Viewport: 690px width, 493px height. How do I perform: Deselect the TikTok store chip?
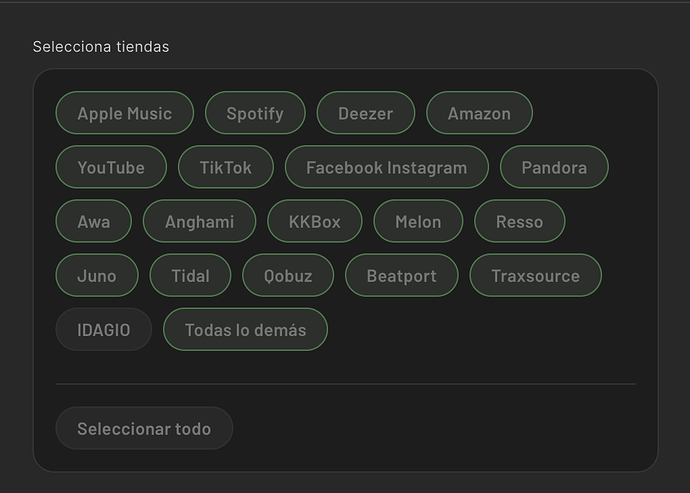pos(225,167)
